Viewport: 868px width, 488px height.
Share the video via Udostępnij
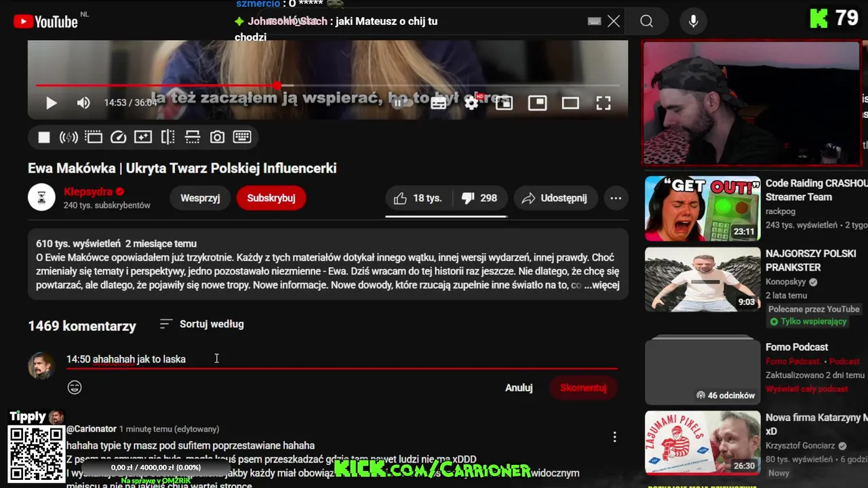click(555, 198)
